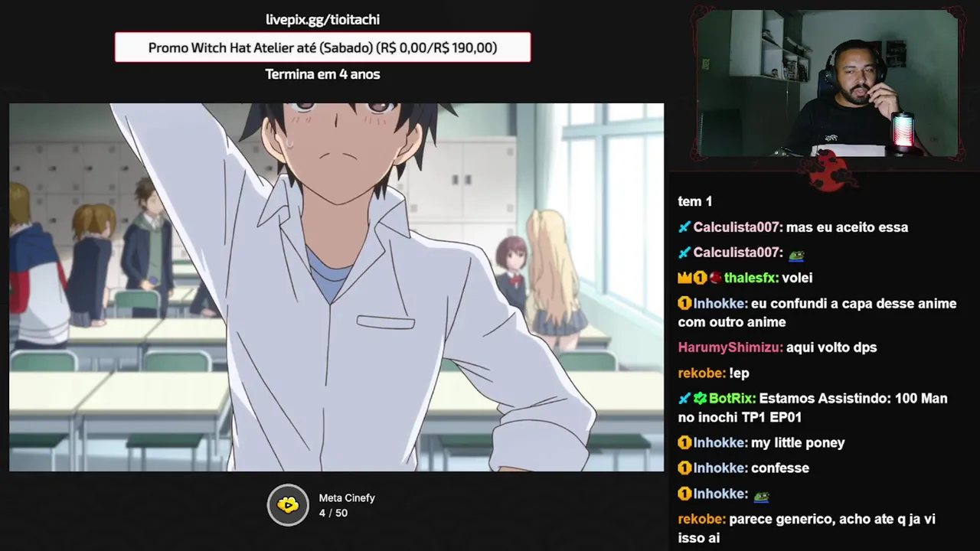Click the 'eu confundi a capa desse anime' message
The image size is (980, 551).
coord(817,313)
